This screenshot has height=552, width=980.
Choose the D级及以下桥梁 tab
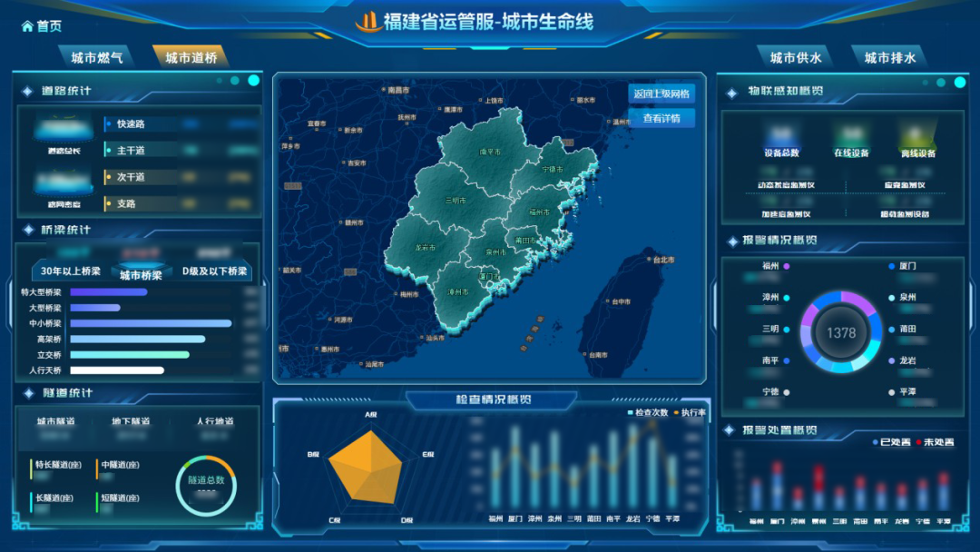214,271
